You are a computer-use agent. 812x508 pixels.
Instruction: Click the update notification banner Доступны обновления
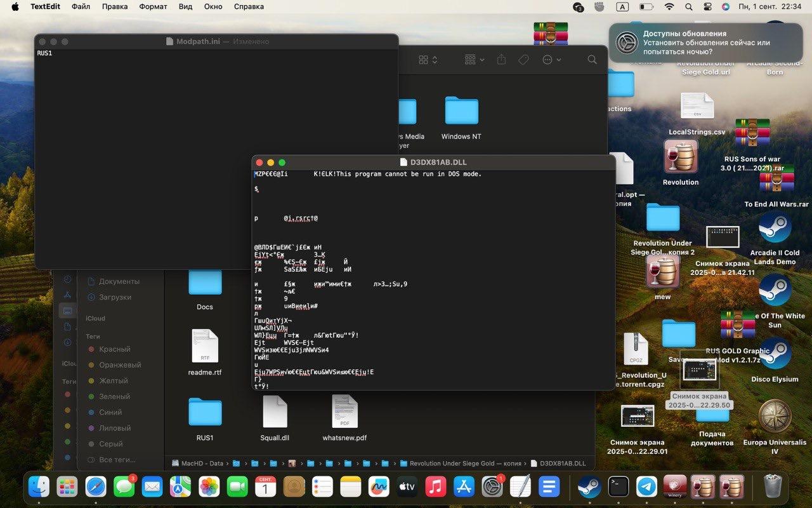(706, 43)
